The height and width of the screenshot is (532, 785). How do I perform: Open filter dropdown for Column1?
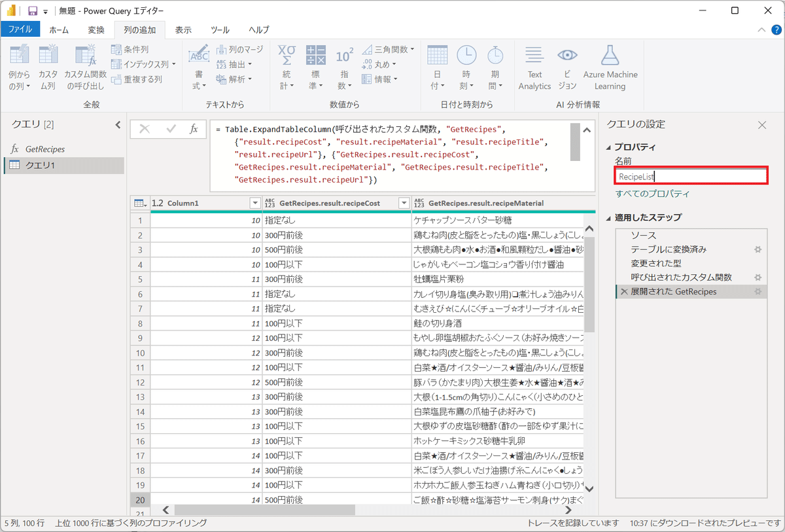[255, 203]
